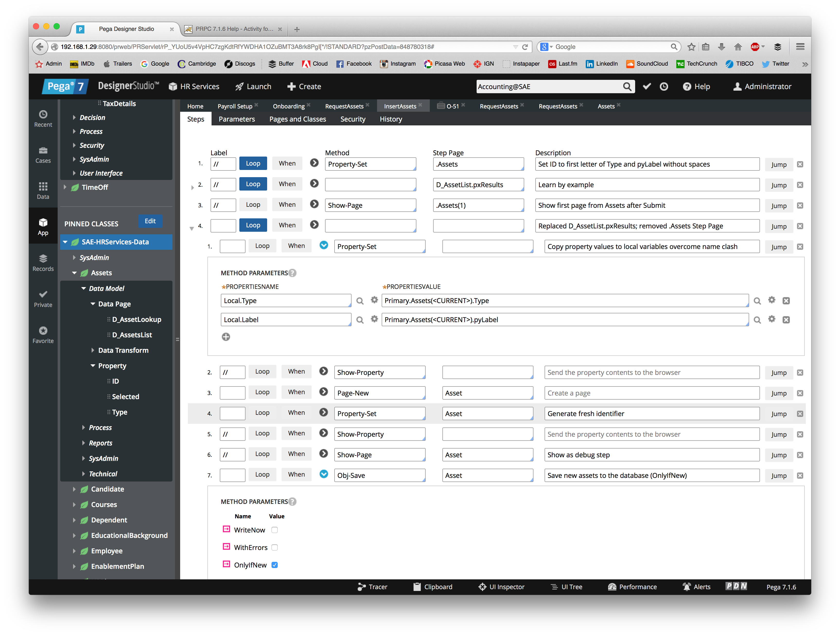Image resolution: width=840 pixels, height=636 pixels.
Task: Open the Records sidebar panel
Action: [x=43, y=263]
